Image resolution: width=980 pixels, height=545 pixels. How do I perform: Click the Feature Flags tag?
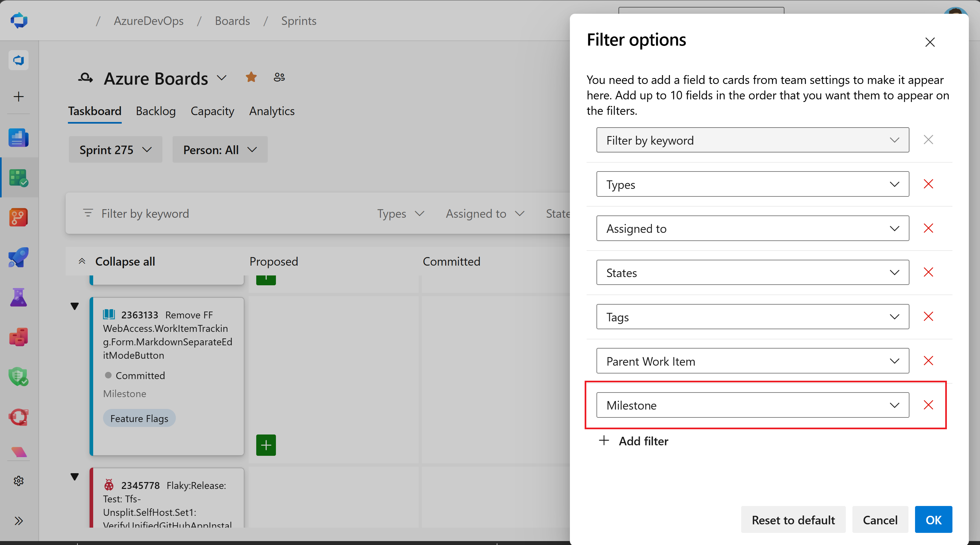(x=139, y=418)
